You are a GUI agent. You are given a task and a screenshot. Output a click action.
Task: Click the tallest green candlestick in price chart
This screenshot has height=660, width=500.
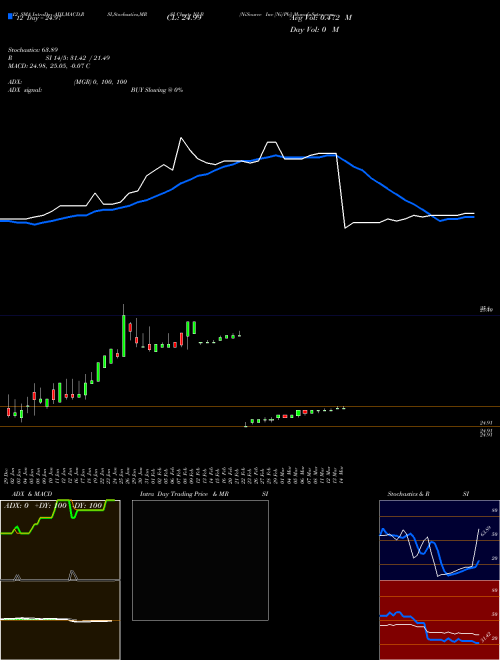[124, 336]
